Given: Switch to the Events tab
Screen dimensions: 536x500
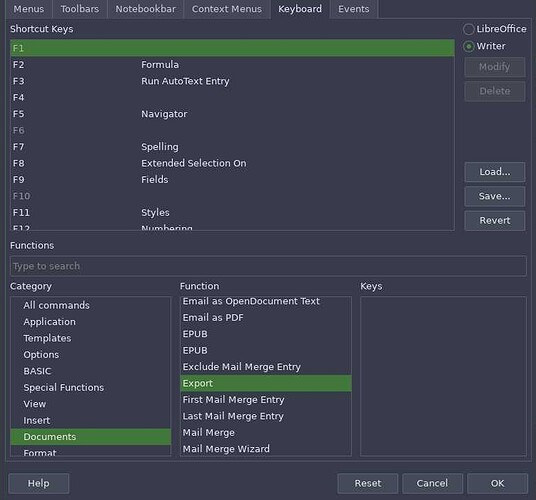Looking at the screenshot, I should 353,9.
